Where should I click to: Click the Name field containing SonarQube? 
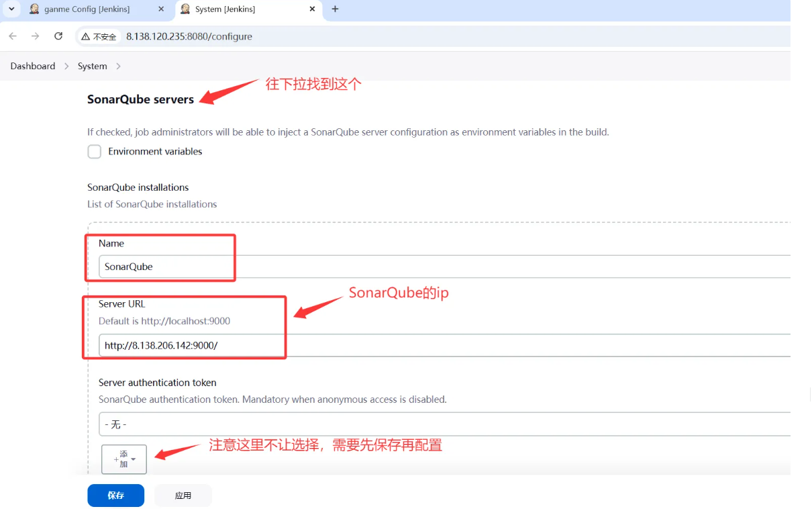[444, 267]
